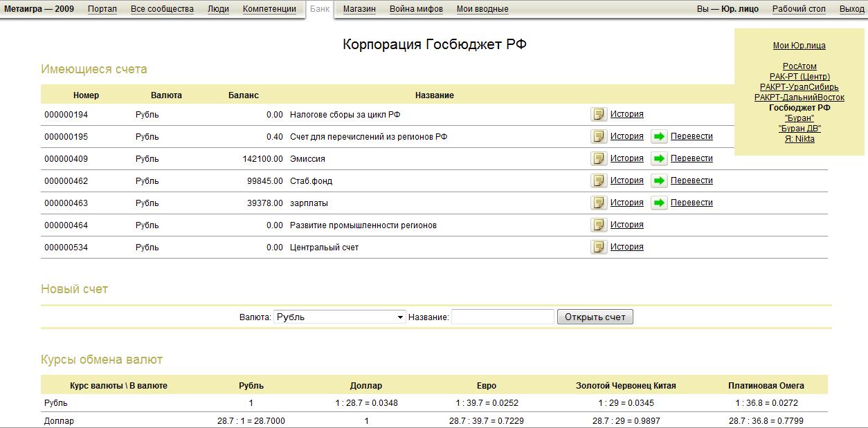Screen dimensions: 868x428
Task: Click history note icon for Эмиссия account
Action: (599, 158)
